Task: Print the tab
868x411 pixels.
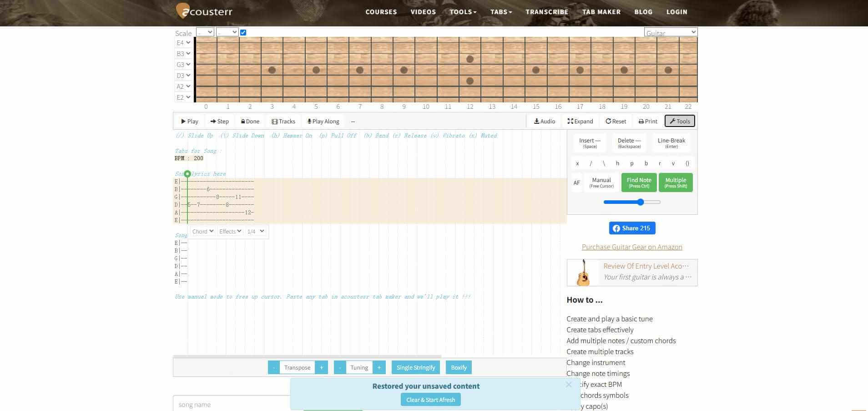Action: point(648,122)
